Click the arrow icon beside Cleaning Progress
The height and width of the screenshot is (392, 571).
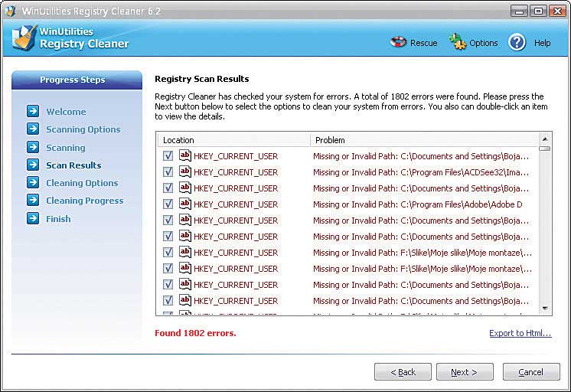coord(33,200)
